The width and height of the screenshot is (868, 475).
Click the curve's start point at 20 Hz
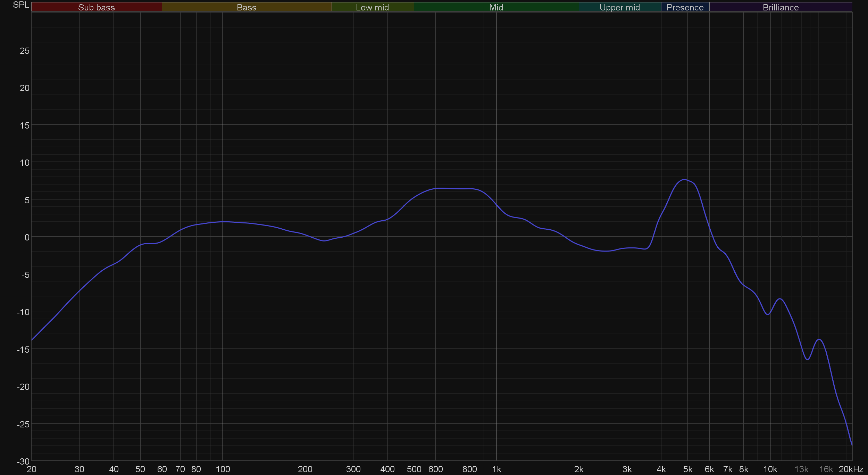32,340
